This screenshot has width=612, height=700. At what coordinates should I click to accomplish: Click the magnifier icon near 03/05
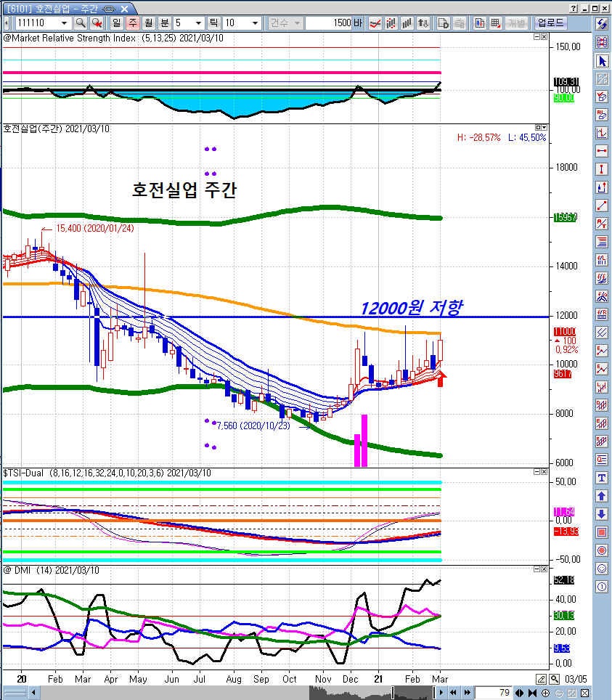555,679
